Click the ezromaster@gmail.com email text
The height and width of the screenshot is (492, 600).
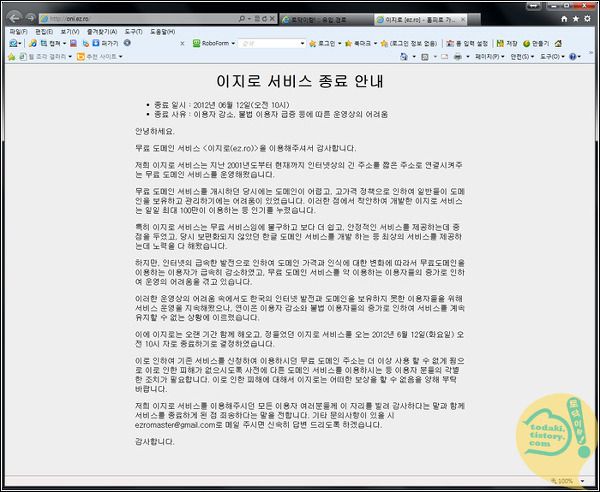point(175,425)
